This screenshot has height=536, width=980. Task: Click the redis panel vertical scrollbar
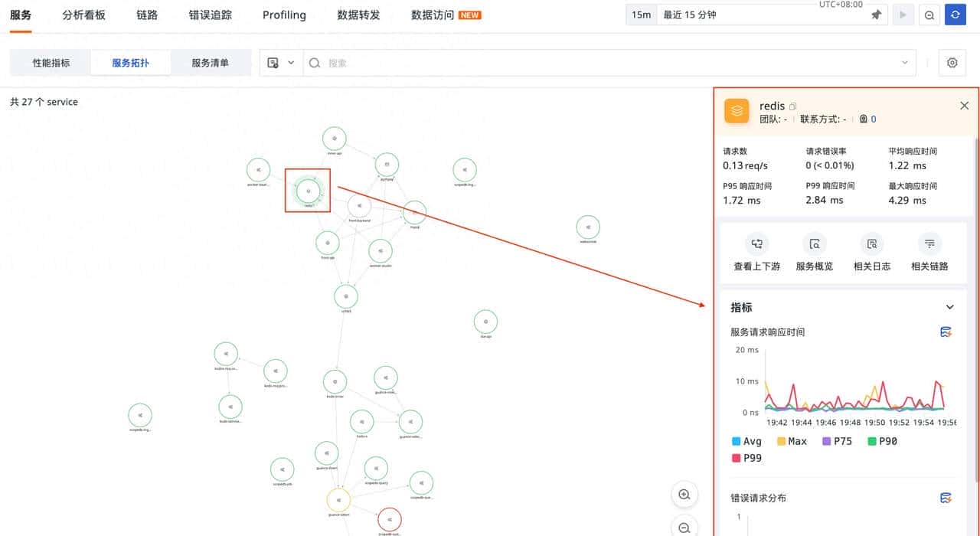click(976, 309)
